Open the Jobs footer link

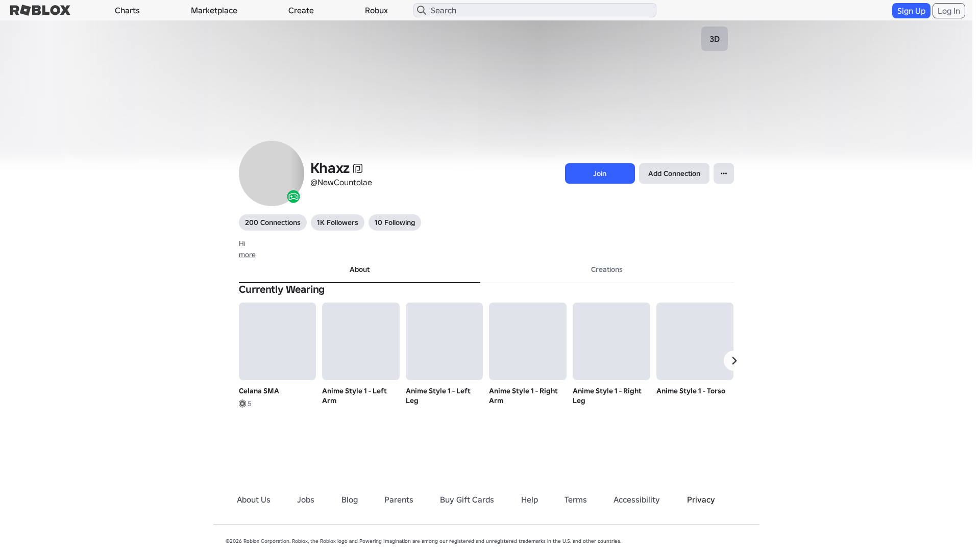[306, 499]
